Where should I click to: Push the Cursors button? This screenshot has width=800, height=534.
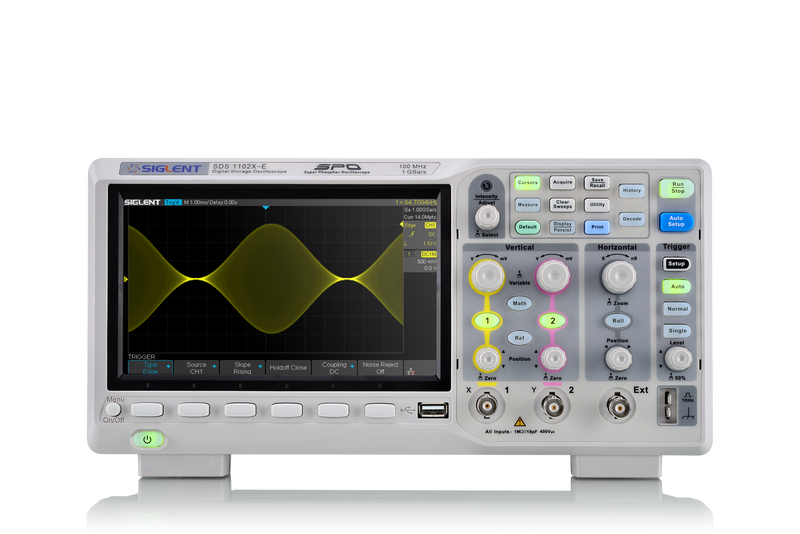[x=528, y=183]
